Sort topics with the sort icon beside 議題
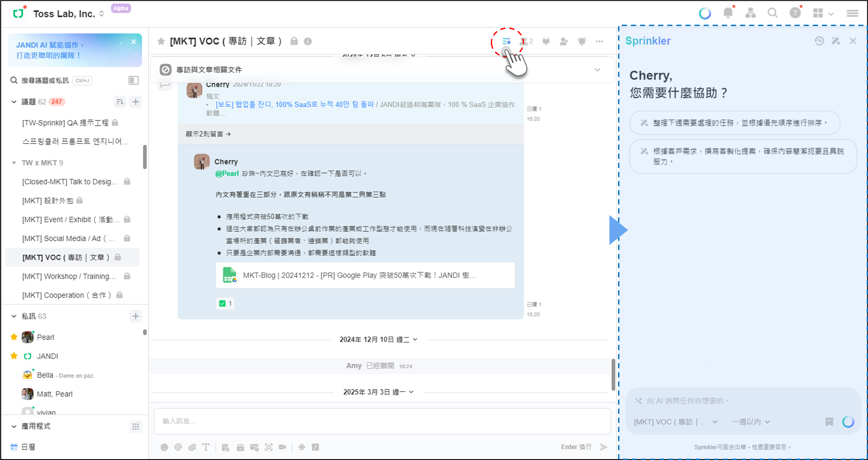The image size is (868, 460). [120, 102]
